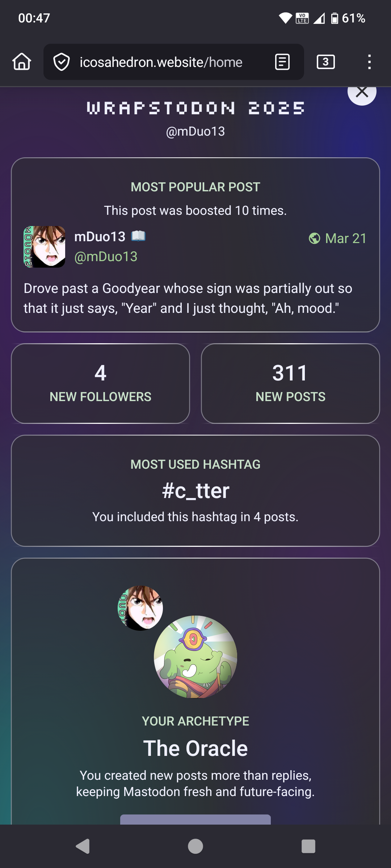The height and width of the screenshot is (868, 391).
Task: Tap the icosahedron.website URL field
Action: point(161,62)
